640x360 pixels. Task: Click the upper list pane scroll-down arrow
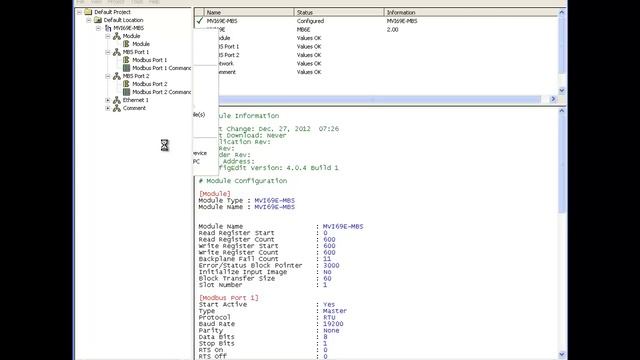pyautogui.click(x=562, y=90)
